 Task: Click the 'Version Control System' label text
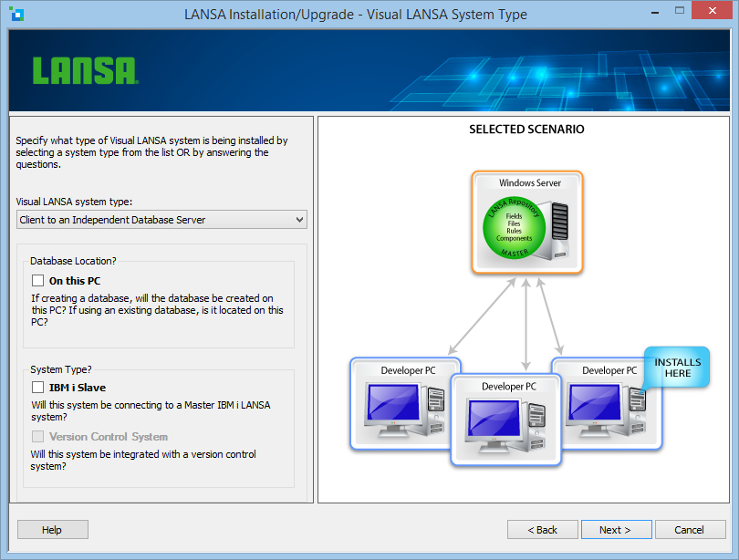[x=109, y=437]
